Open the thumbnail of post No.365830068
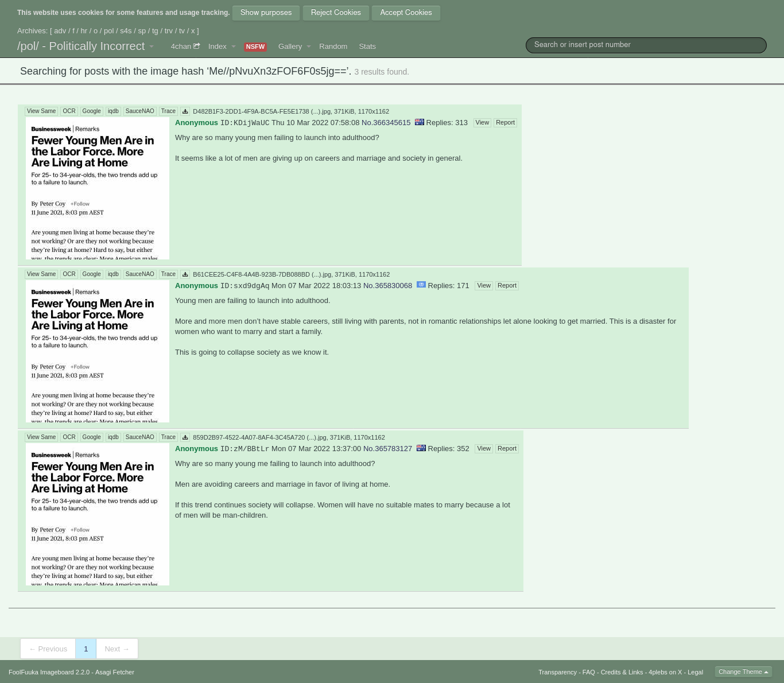The image size is (784, 683). point(98,351)
